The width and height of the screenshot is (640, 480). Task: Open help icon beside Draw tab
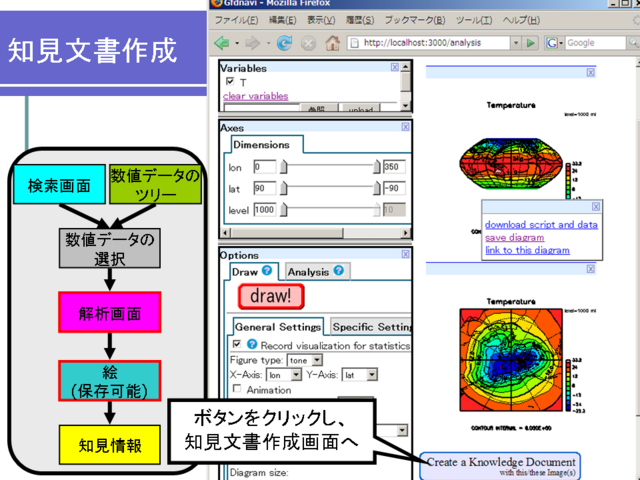(267, 270)
